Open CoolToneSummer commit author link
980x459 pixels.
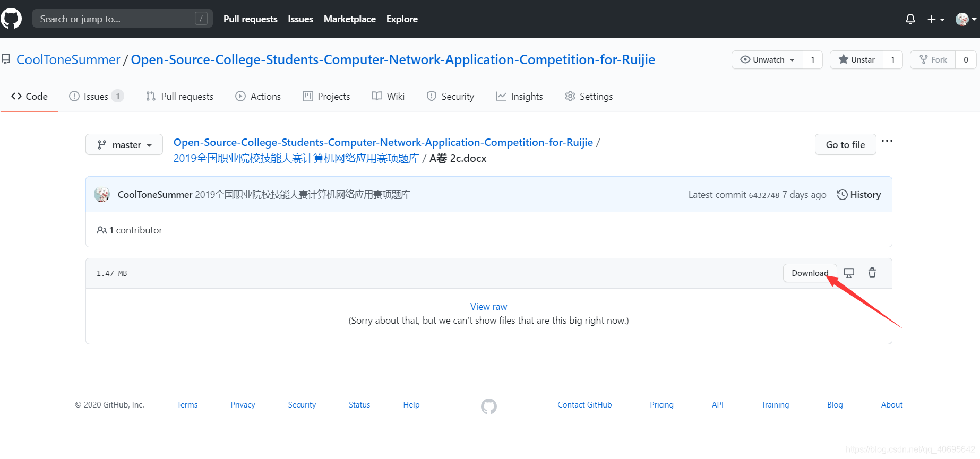(x=155, y=195)
